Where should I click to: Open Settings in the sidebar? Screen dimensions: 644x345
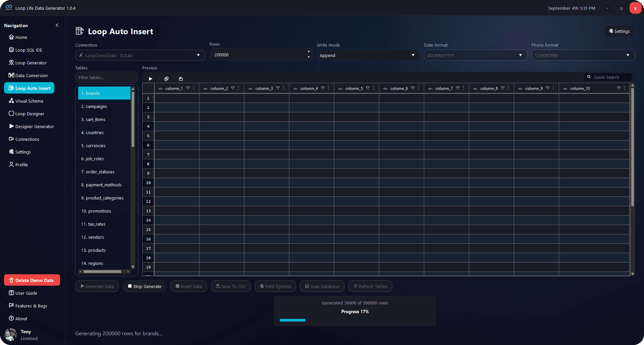point(20,152)
